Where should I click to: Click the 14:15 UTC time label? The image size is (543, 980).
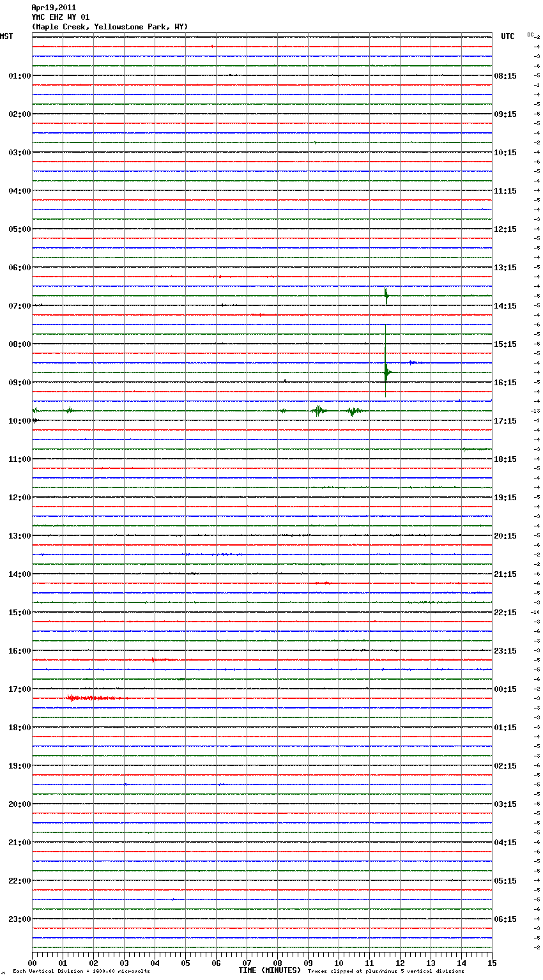point(505,306)
